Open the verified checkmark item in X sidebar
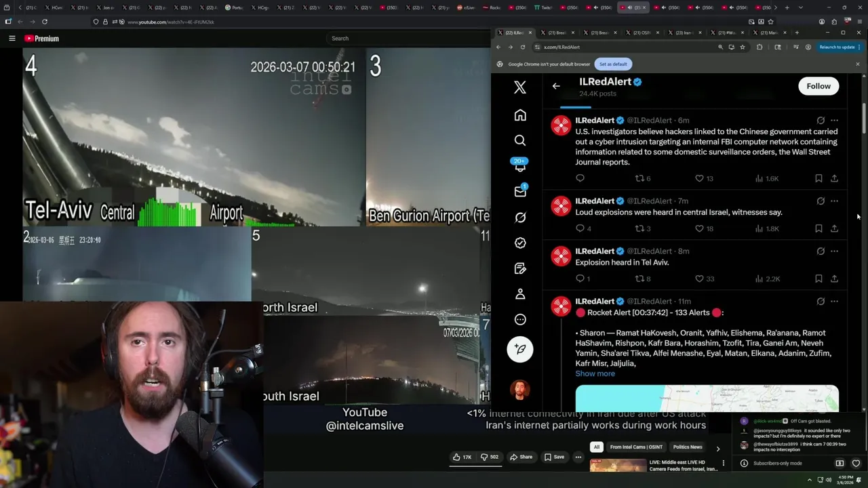Screen dimensions: 868x488 tap(520, 243)
